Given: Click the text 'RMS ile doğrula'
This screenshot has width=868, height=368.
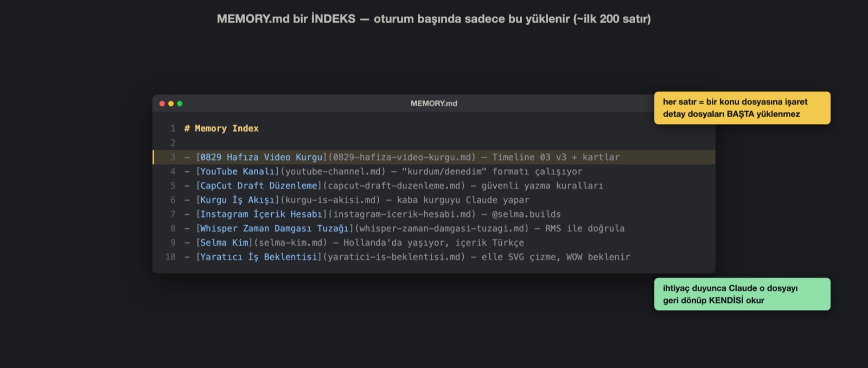Looking at the screenshot, I should click(585, 229).
